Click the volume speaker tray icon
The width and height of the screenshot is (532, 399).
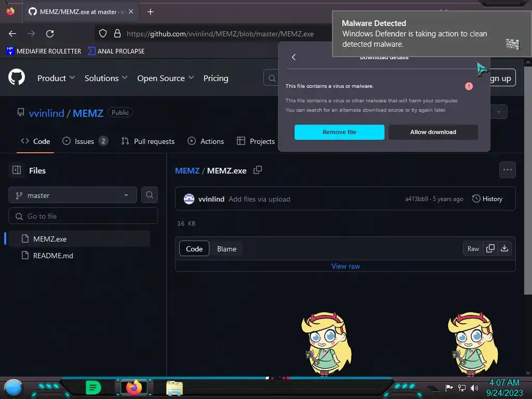[x=474, y=388]
